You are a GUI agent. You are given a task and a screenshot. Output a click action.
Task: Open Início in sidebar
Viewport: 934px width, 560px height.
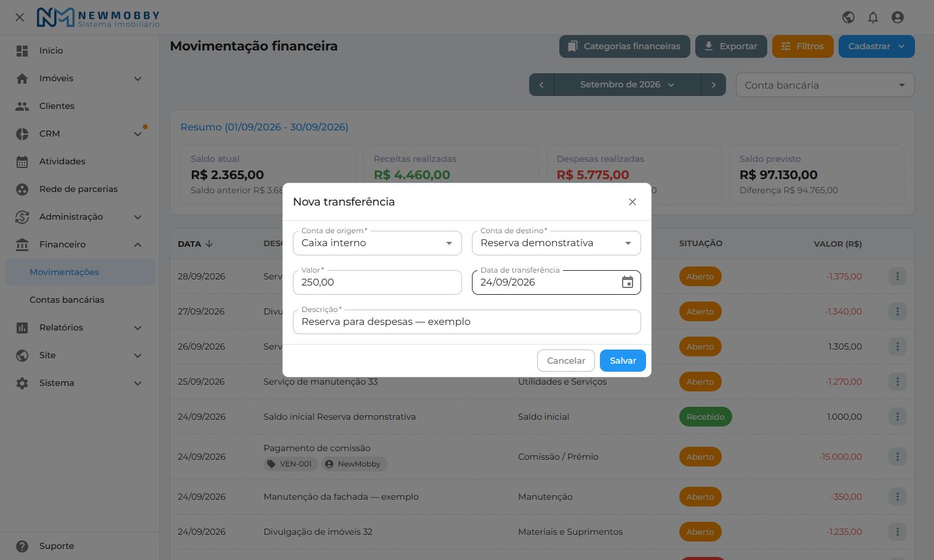[80, 50]
